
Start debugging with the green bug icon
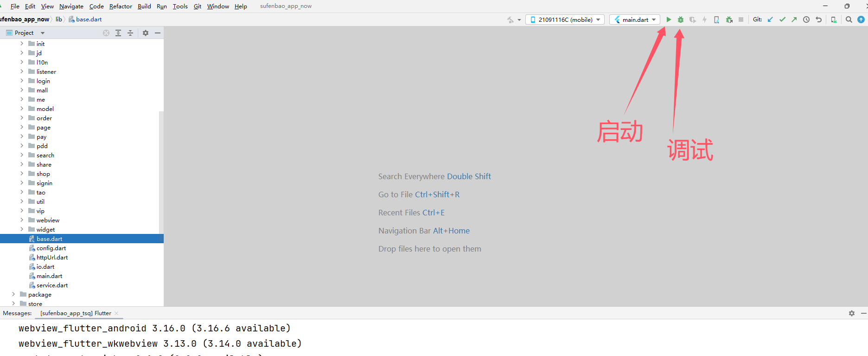(x=680, y=19)
